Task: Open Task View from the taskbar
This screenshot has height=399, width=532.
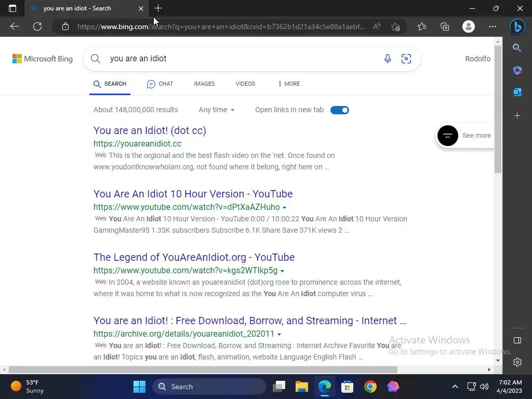Action: [279, 387]
